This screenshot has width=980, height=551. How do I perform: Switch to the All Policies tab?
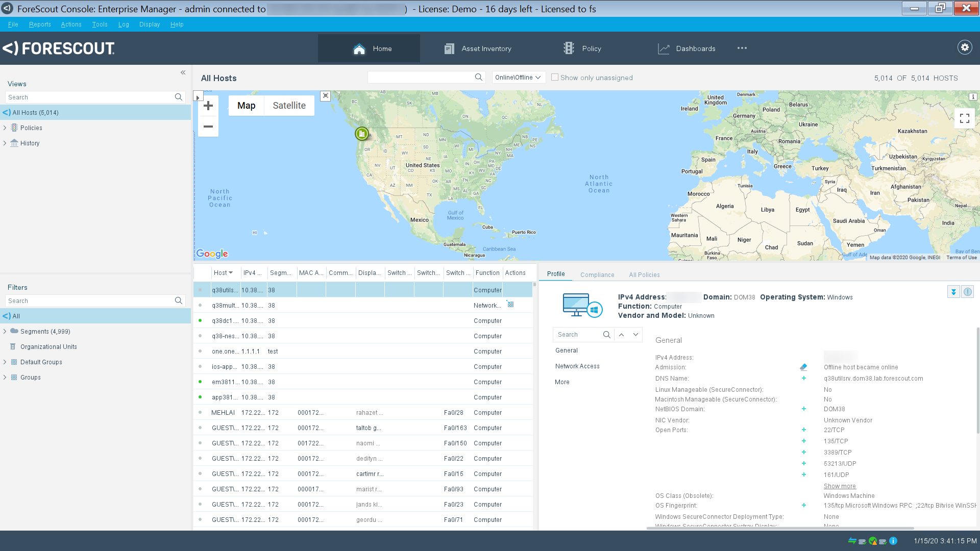point(644,275)
